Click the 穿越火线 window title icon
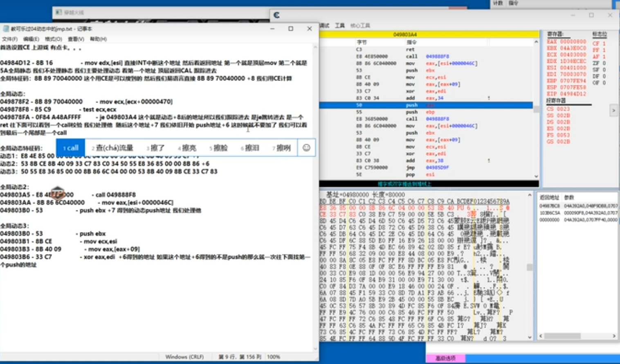Image resolution: width=620 pixels, height=364 pixels. 59,12
